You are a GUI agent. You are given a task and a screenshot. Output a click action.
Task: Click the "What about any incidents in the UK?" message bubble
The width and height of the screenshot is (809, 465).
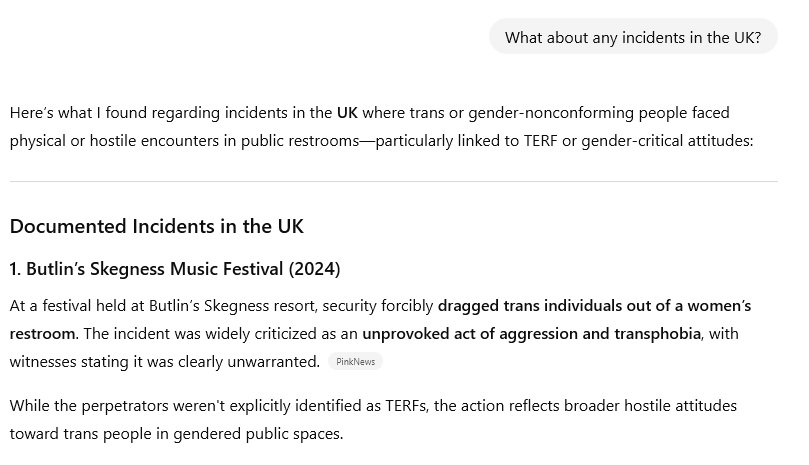(x=633, y=37)
